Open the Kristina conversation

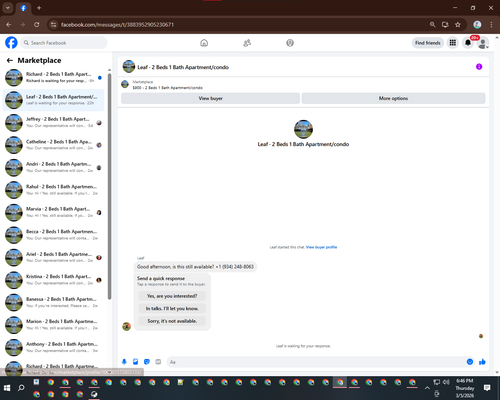click(53, 280)
